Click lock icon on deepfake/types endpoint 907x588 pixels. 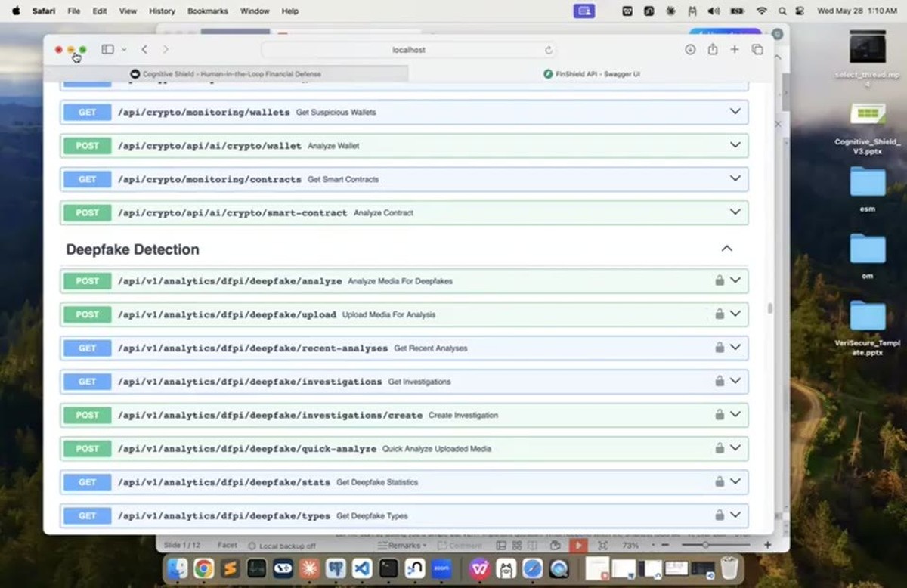tap(720, 515)
